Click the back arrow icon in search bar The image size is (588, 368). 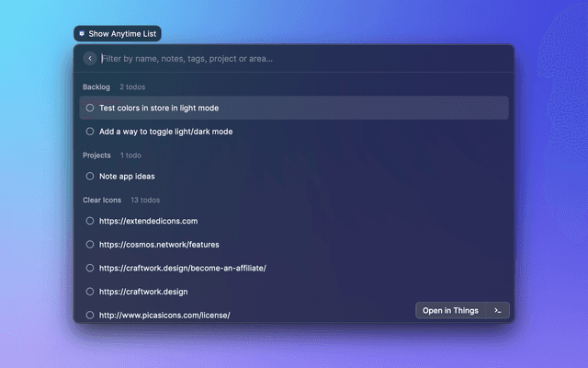[x=89, y=59]
